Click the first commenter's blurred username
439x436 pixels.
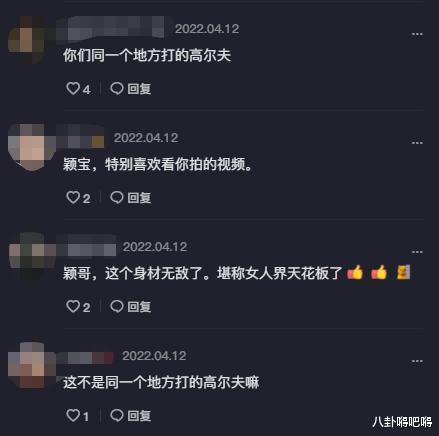click(111, 29)
